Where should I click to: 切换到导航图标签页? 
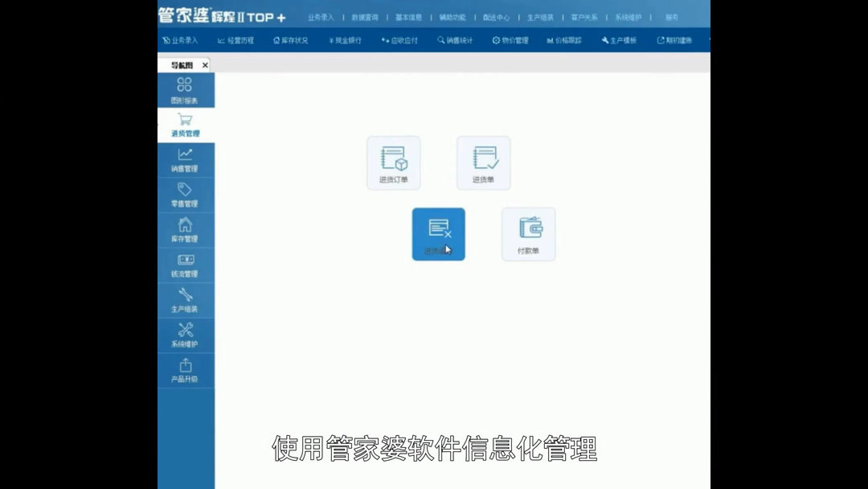coord(183,64)
